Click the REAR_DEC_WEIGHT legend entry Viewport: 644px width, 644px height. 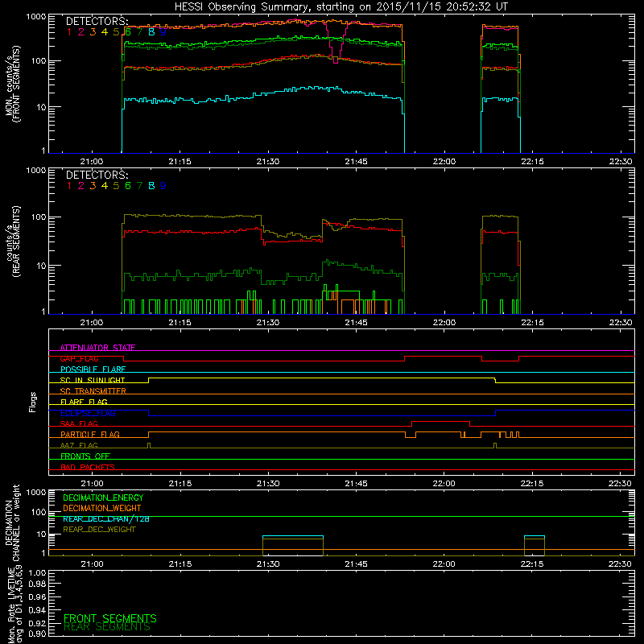point(99,530)
